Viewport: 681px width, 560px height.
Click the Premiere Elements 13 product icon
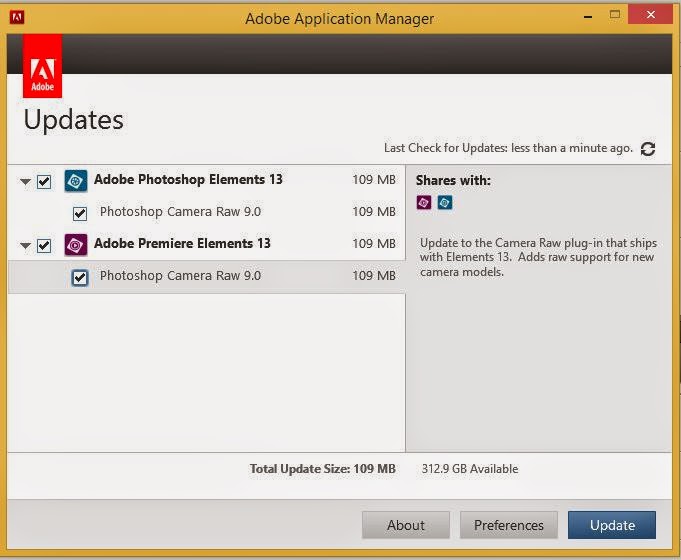pyautogui.click(x=76, y=245)
